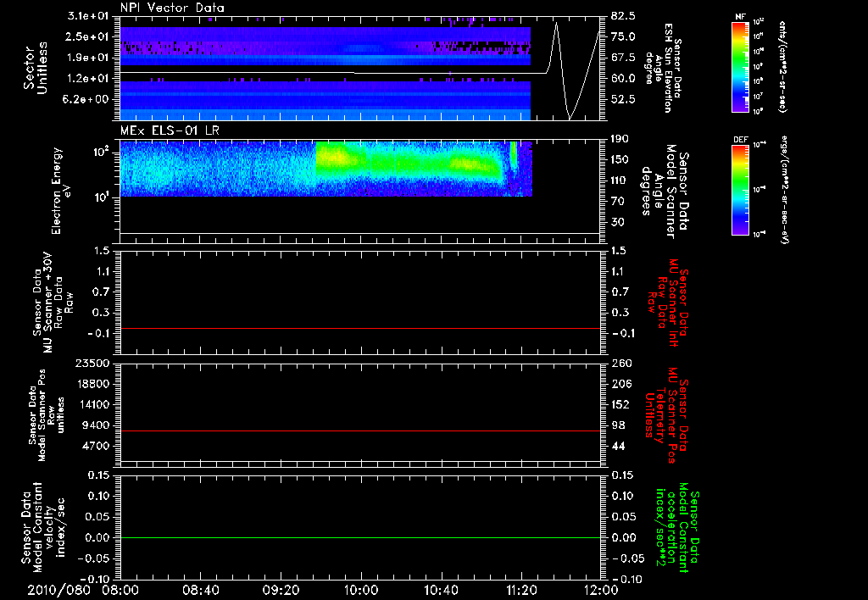Click the 9400 scanner position tick label
The image size is (868, 600).
(x=95, y=425)
